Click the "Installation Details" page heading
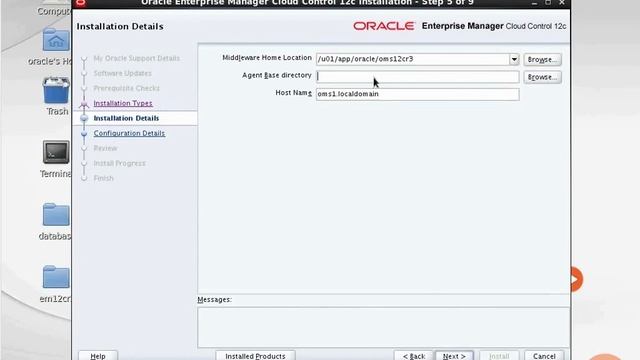 [x=120, y=27]
